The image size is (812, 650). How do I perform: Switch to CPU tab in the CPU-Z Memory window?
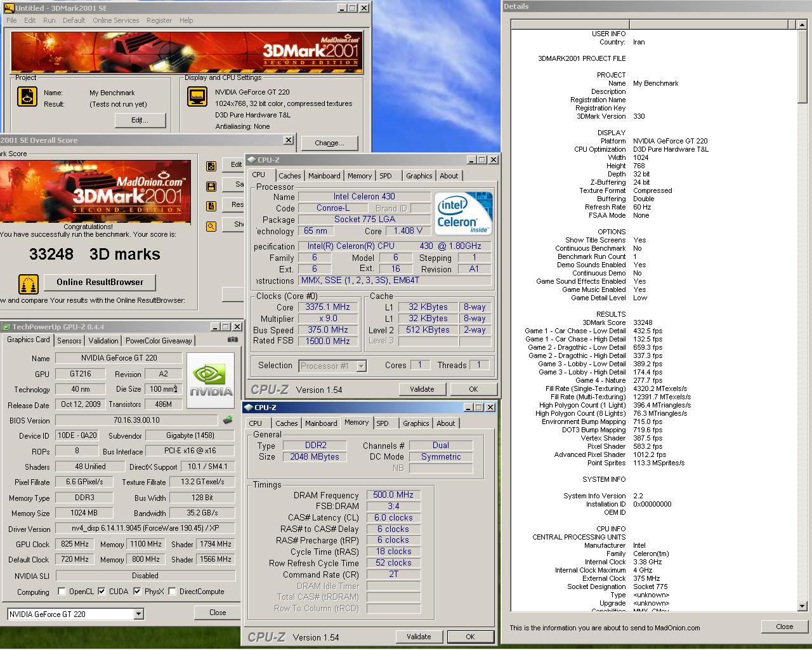click(256, 423)
